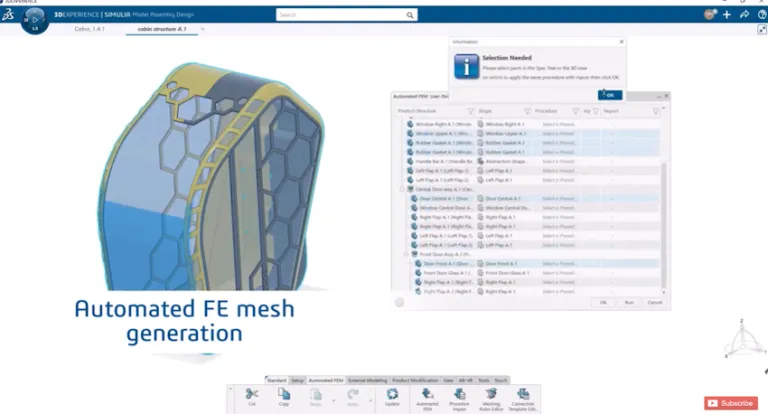The width and height of the screenshot is (768, 414).
Task: Switch to the Cabin_1 A.1 tab
Action: pyautogui.click(x=89, y=29)
